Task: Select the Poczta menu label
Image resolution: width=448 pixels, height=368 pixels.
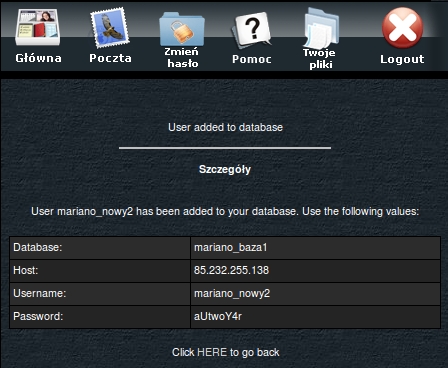Action: pyautogui.click(x=110, y=58)
